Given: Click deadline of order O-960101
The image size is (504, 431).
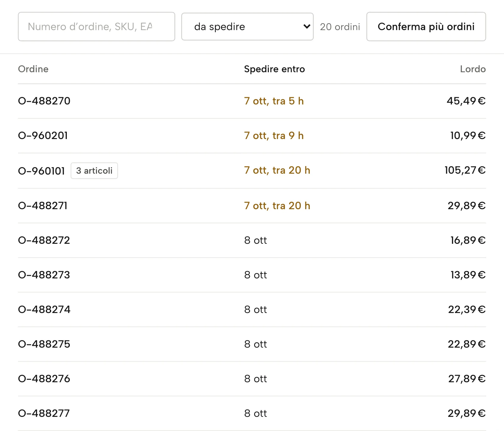Looking at the screenshot, I should (277, 170).
